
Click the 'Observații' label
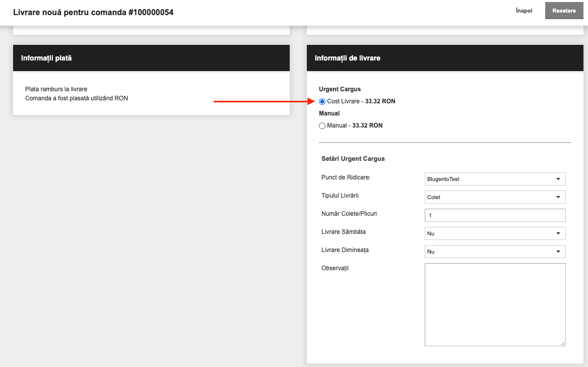pyautogui.click(x=335, y=268)
